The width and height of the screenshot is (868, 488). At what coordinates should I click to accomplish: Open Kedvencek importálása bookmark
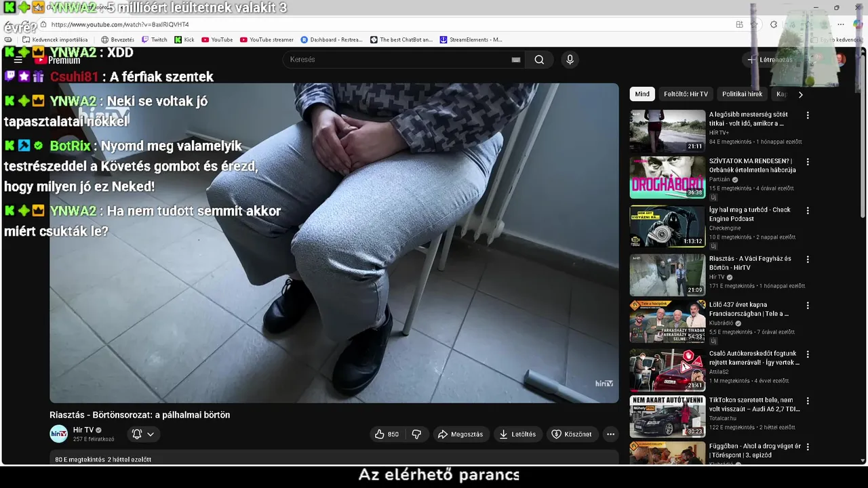click(x=55, y=40)
